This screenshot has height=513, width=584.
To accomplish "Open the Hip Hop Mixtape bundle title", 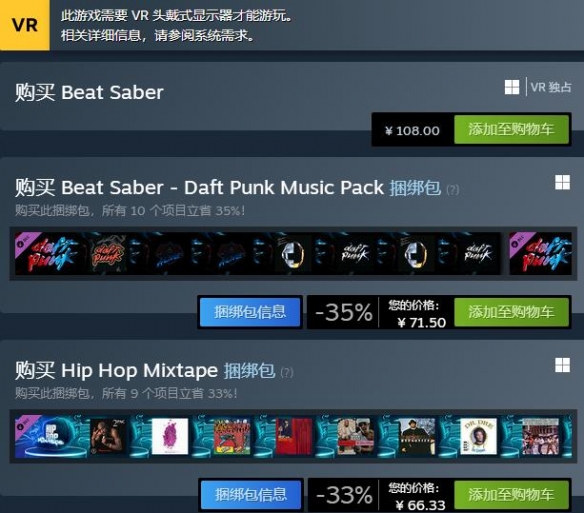I will [x=139, y=370].
